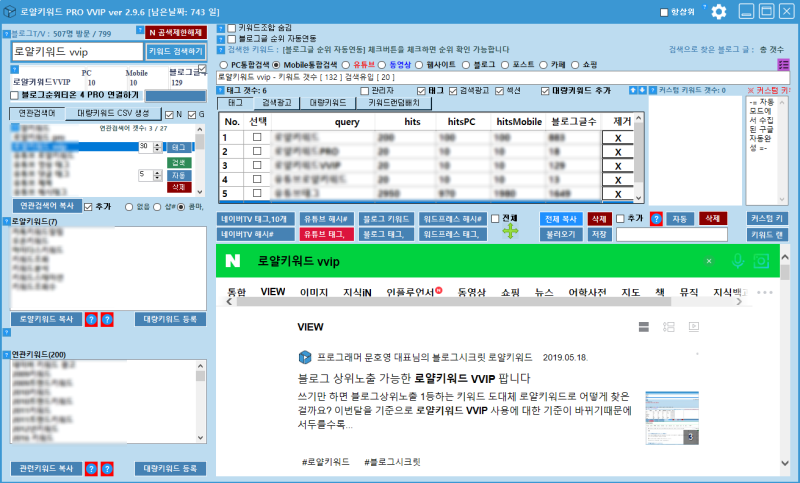
Task: Click the Naver microphone voice search icon
Action: [737, 261]
